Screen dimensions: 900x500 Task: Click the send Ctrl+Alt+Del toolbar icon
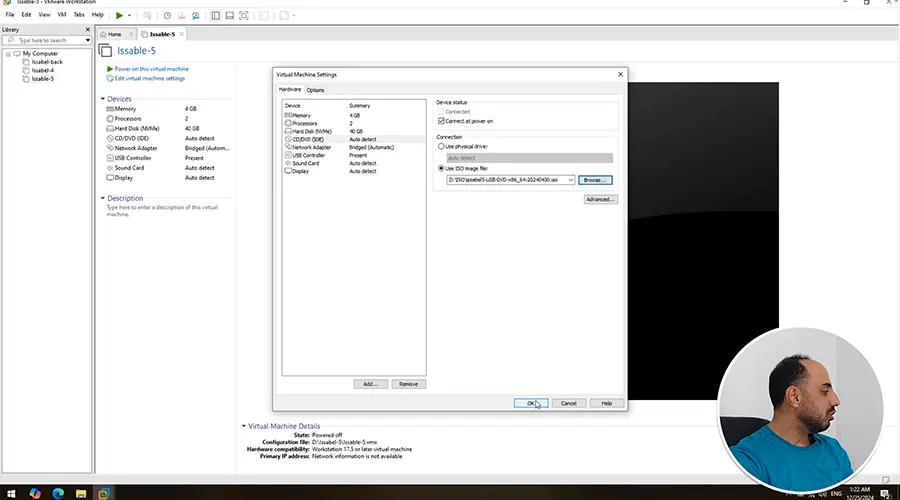[x=148, y=15]
